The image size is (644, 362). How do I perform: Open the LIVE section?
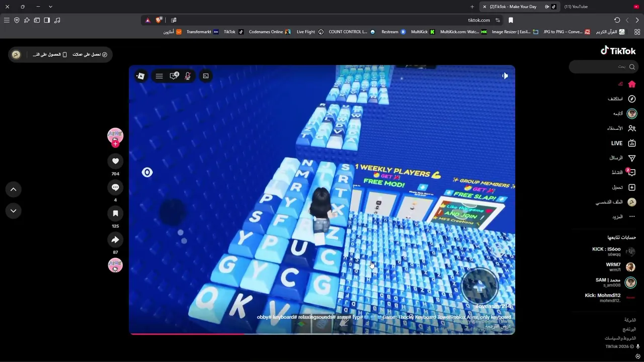[x=623, y=143]
